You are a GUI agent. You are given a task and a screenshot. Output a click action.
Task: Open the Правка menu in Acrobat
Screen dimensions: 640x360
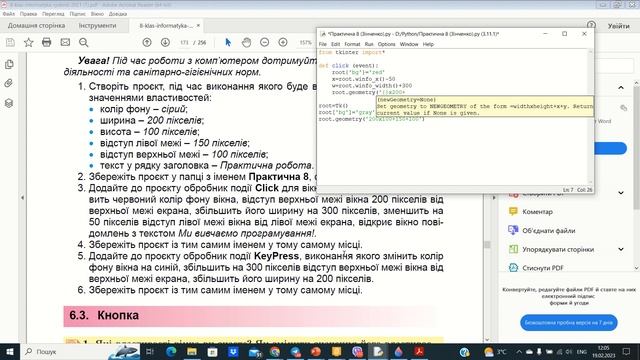28,14
